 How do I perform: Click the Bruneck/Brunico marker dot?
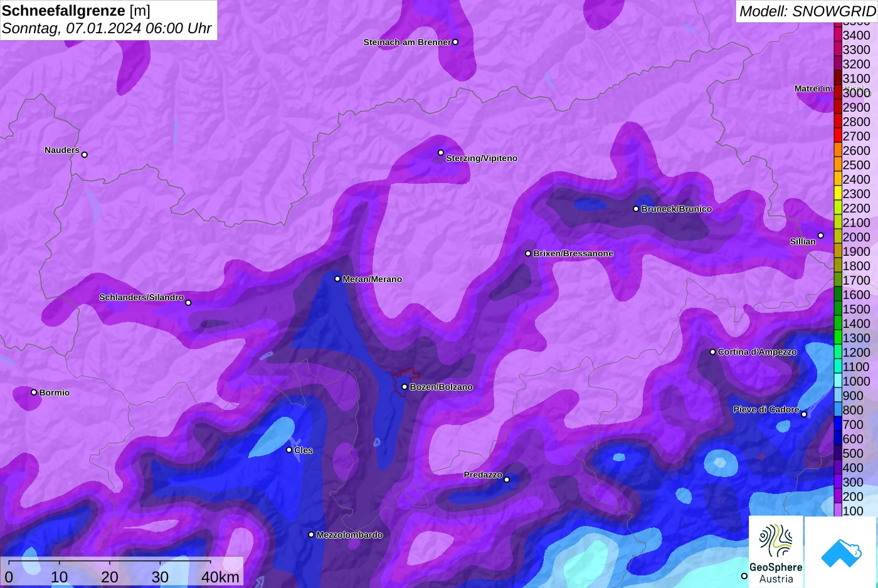[636, 209]
